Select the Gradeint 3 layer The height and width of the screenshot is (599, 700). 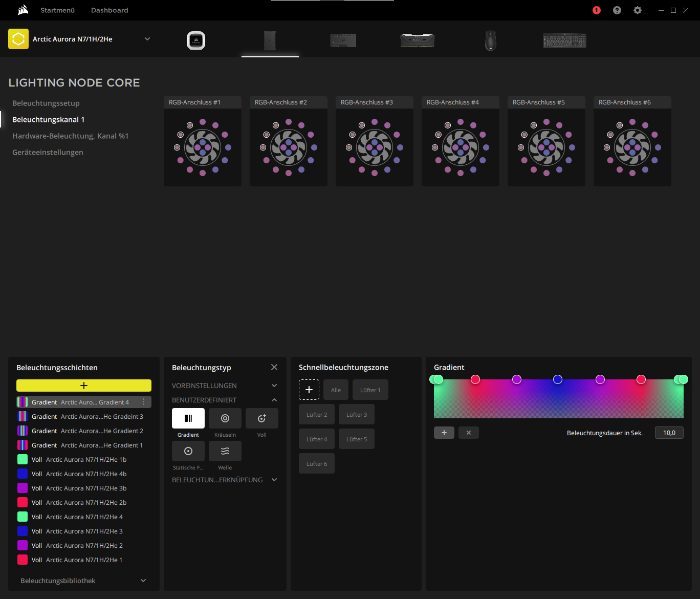coord(84,416)
